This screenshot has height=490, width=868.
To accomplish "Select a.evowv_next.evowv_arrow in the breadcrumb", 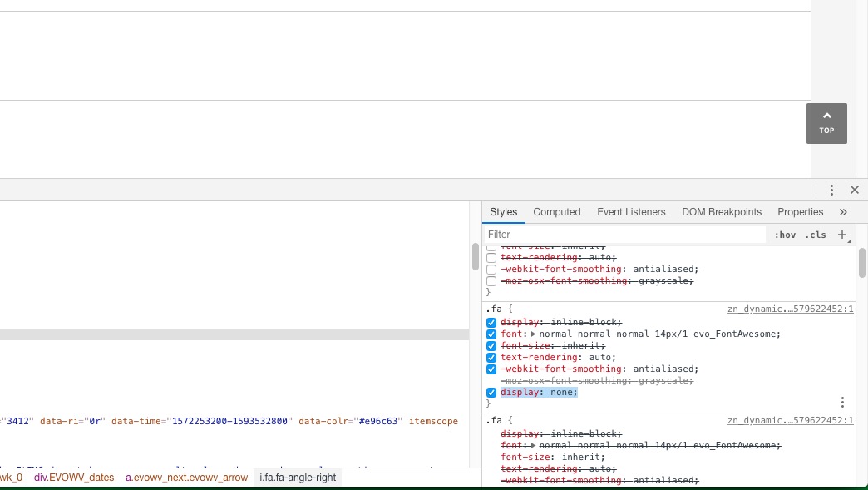I will [186, 478].
